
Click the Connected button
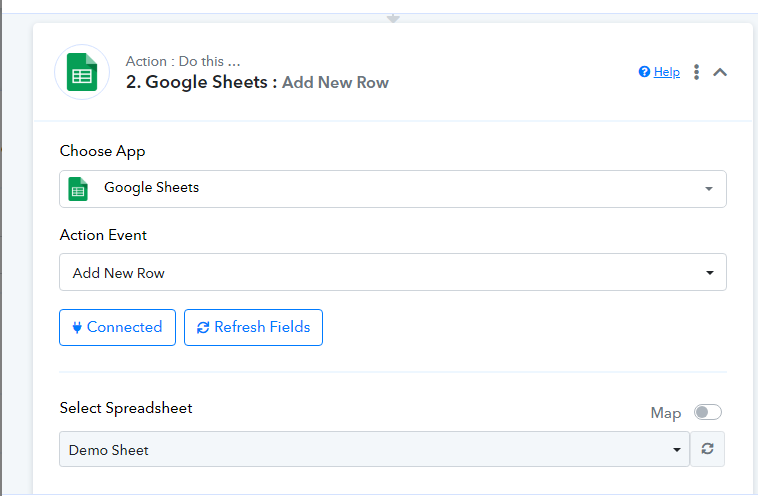[117, 327]
